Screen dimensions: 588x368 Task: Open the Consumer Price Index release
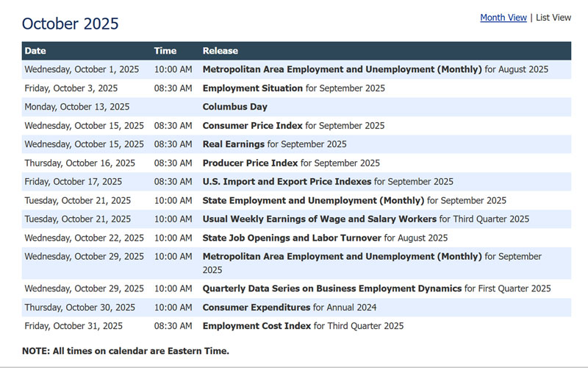point(252,126)
